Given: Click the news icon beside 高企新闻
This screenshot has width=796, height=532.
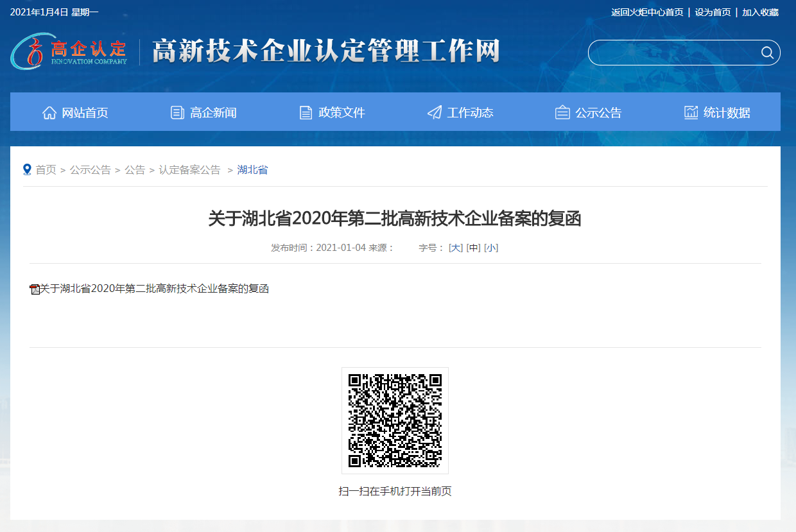Looking at the screenshot, I should [177, 113].
